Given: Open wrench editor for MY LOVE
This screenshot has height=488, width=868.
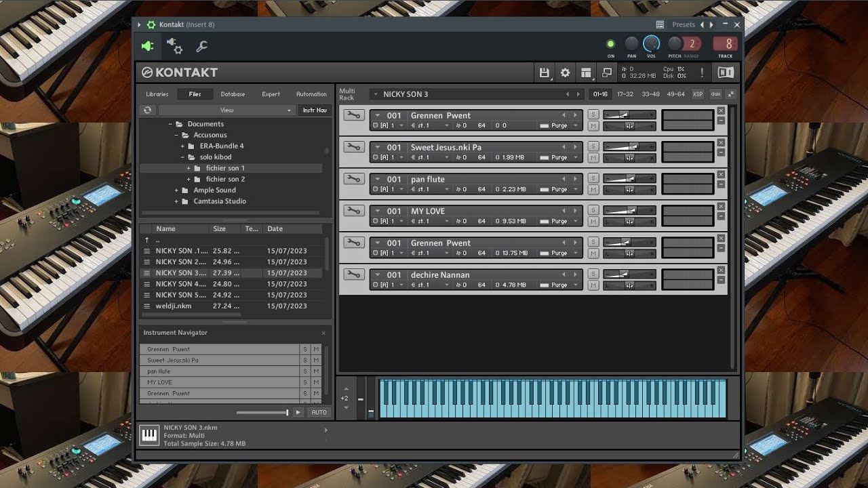Looking at the screenshot, I should pyautogui.click(x=353, y=211).
